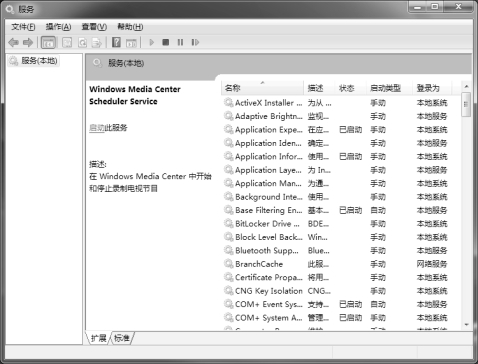Switch to the 扩展 tab
Image resolution: width=478 pixels, height=364 pixels.
pyautogui.click(x=99, y=338)
